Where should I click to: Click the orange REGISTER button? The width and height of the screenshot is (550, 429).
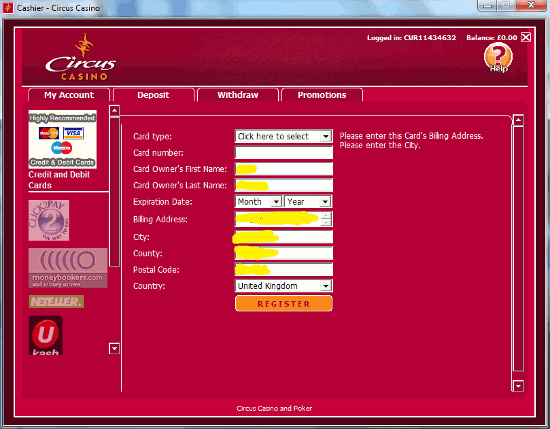click(x=284, y=303)
